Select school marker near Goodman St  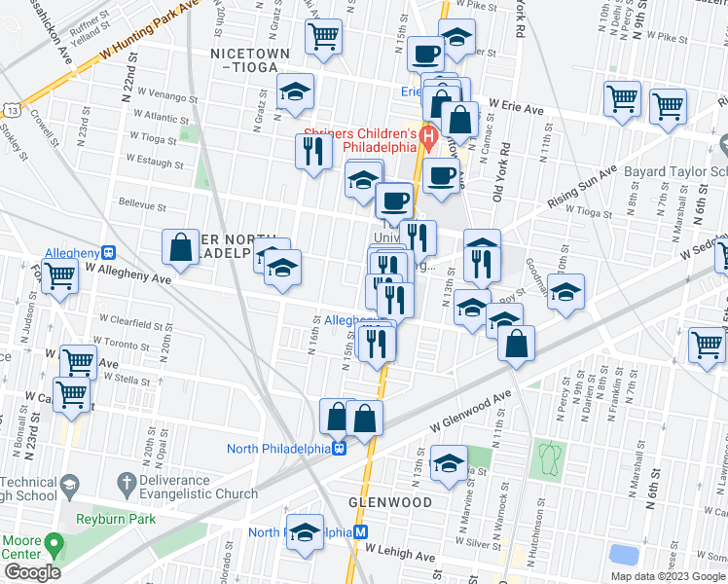coord(565,292)
